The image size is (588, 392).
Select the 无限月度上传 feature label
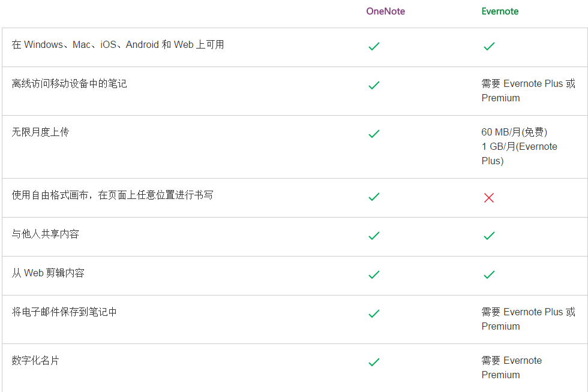click(x=41, y=132)
